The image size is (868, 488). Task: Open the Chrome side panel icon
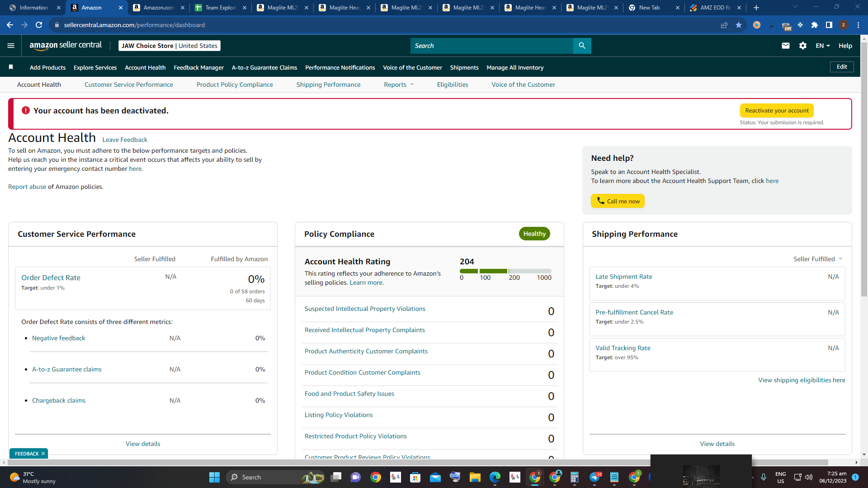pyautogui.click(x=829, y=25)
